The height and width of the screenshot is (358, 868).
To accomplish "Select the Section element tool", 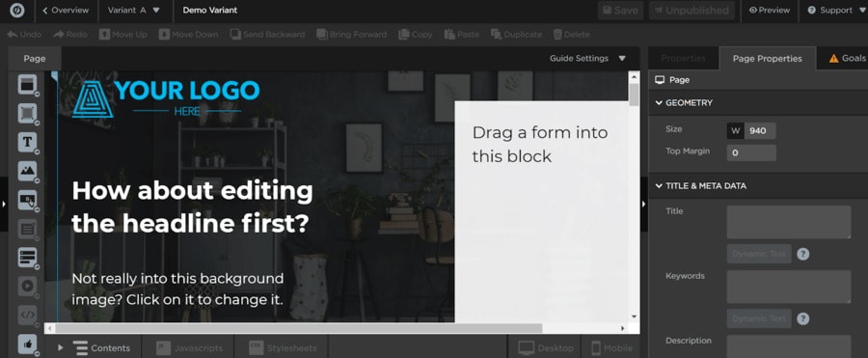I will point(27,85).
